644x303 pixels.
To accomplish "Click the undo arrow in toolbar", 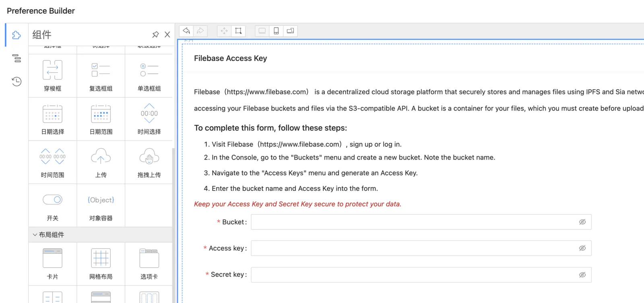I will [x=186, y=31].
